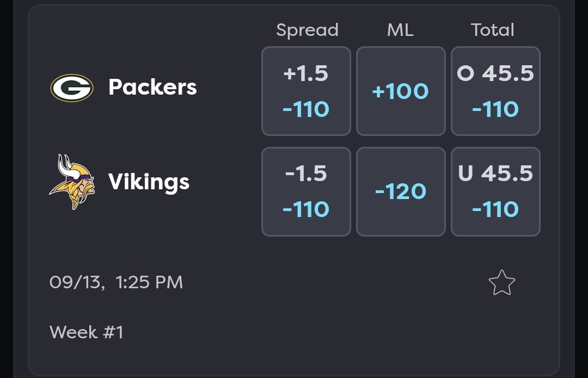
Task: Open the Green Bay Packers logo
Action: (72, 88)
